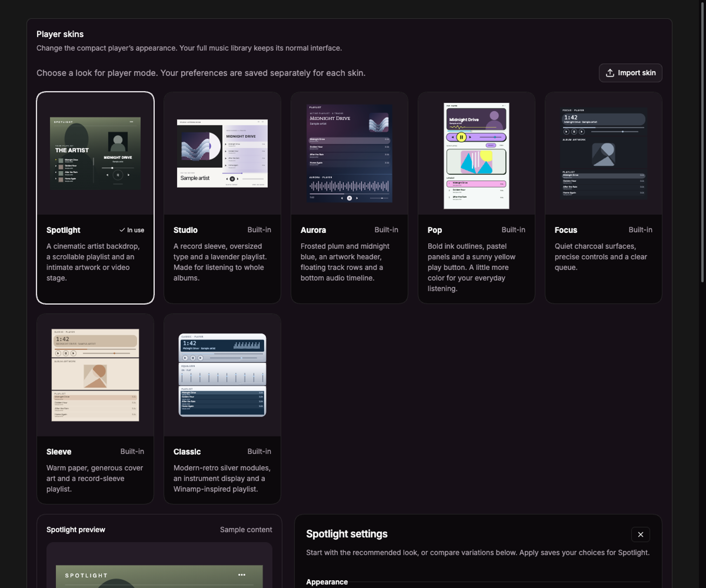This screenshot has width=706, height=588.
Task: Select the Spotlight skin thumbnail
Action: pos(95,153)
